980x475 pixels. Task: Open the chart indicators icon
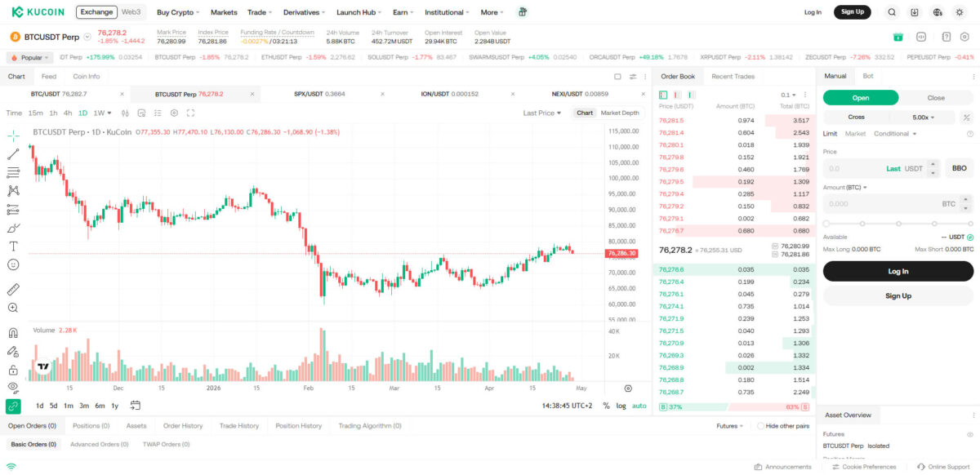pos(141,113)
